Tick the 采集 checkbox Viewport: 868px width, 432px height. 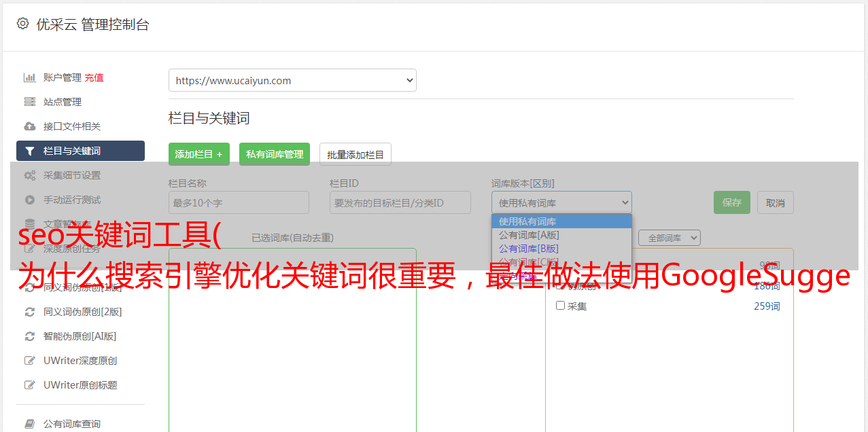(561, 306)
